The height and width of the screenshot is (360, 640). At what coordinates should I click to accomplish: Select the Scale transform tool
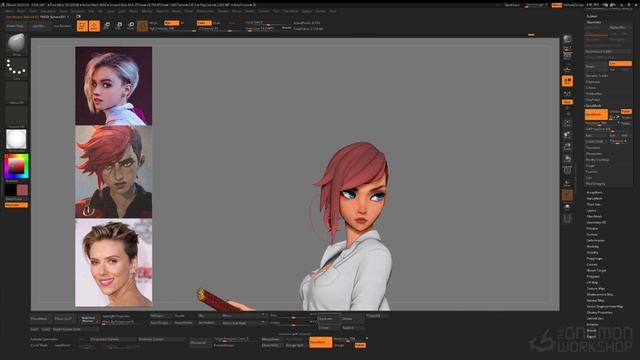[x=119, y=26]
